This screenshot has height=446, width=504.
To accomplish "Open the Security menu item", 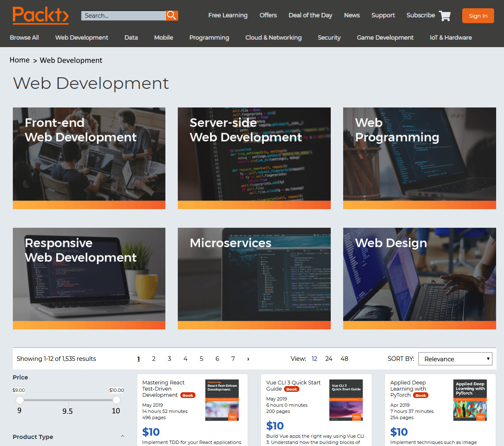I will point(329,38).
